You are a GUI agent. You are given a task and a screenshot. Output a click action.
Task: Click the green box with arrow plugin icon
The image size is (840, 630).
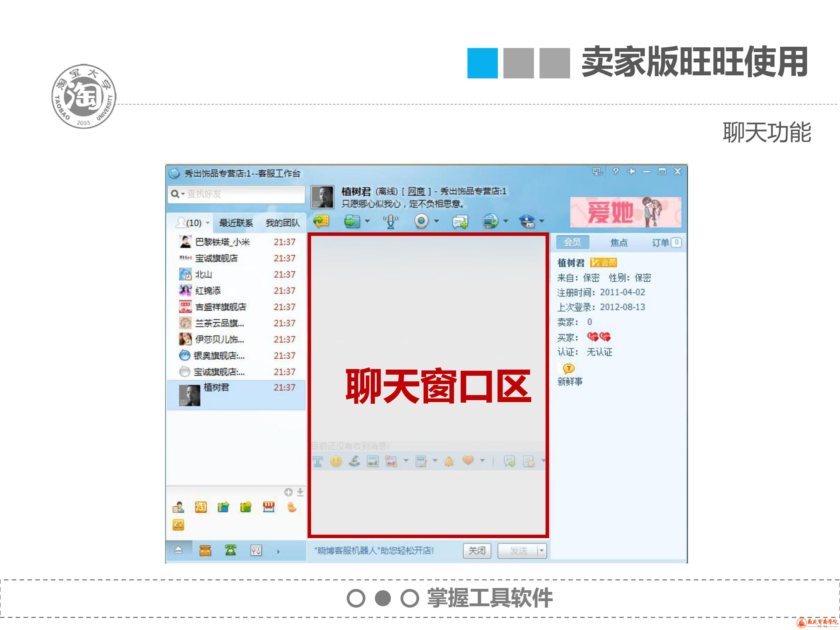click(223, 507)
